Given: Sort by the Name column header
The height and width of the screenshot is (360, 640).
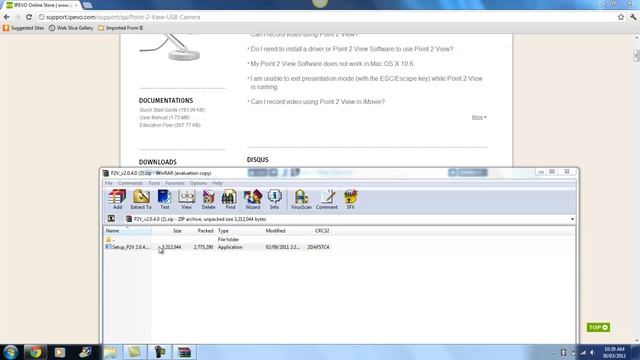Looking at the screenshot, I should coord(127,231).
